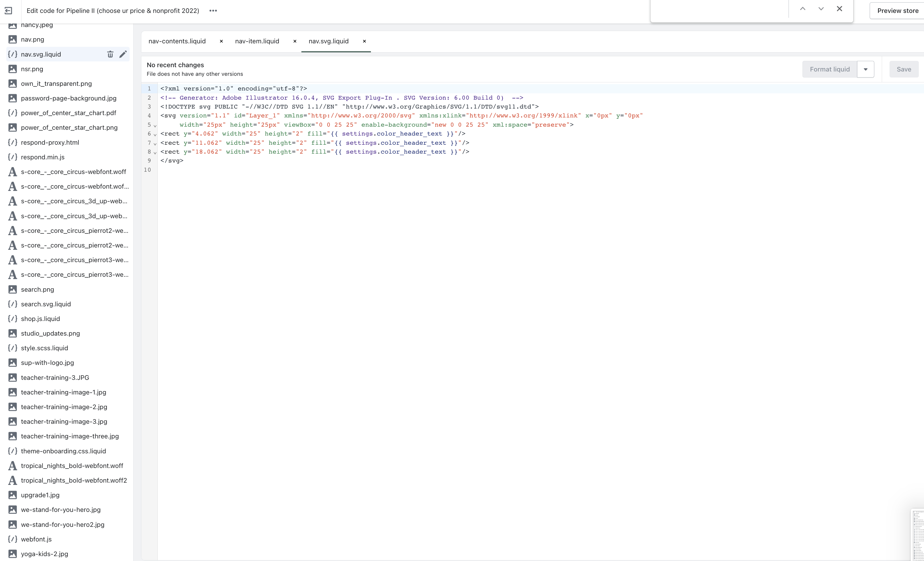Switch to the nav-item.liquid tab
The width and height of the screenshot is (924, 561).
point(257,41)
